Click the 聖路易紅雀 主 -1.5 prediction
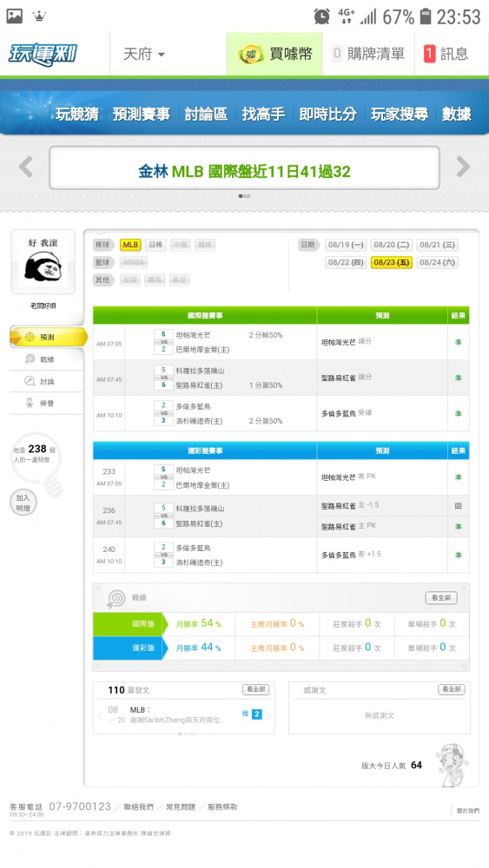The image size is (489, 868). point(350,505)
